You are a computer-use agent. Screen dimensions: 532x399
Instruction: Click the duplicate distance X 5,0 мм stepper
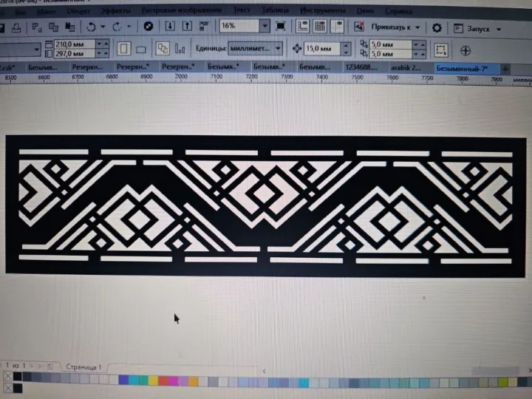pyautogui.click(x=419, y=45)
